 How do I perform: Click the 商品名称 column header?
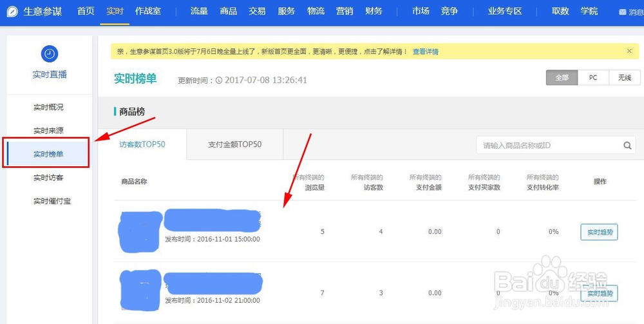(135, 182)
